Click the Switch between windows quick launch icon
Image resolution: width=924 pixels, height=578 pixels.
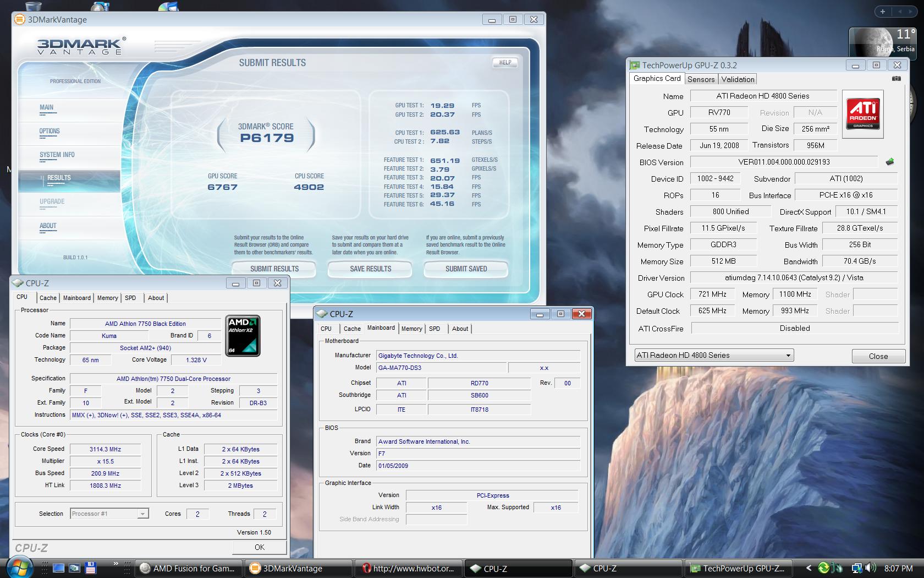coord(74,568)
